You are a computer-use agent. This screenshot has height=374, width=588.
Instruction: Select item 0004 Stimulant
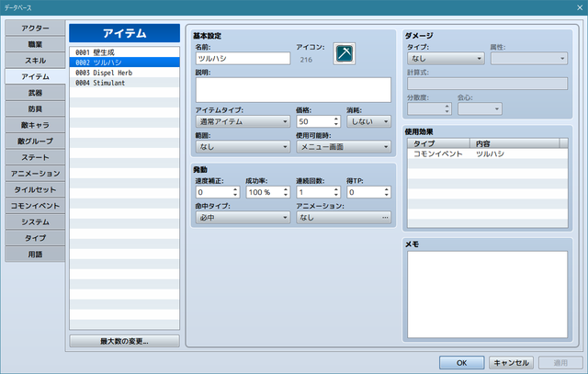coord(125,83)
